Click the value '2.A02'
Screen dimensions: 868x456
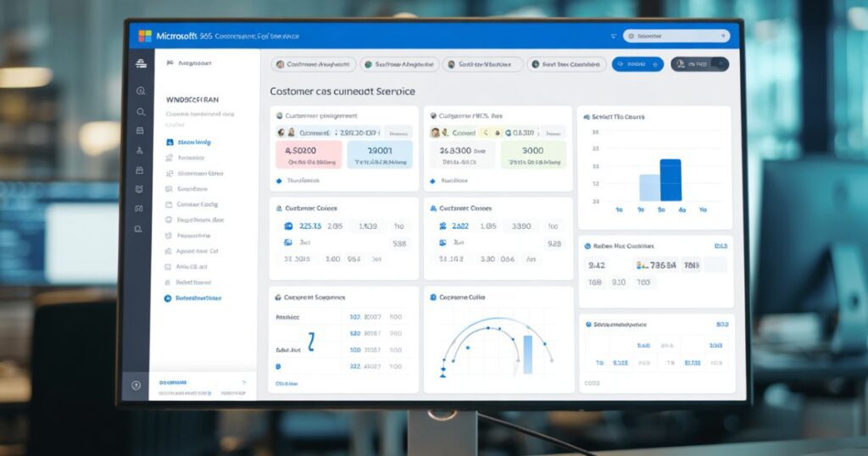[460, 225]
